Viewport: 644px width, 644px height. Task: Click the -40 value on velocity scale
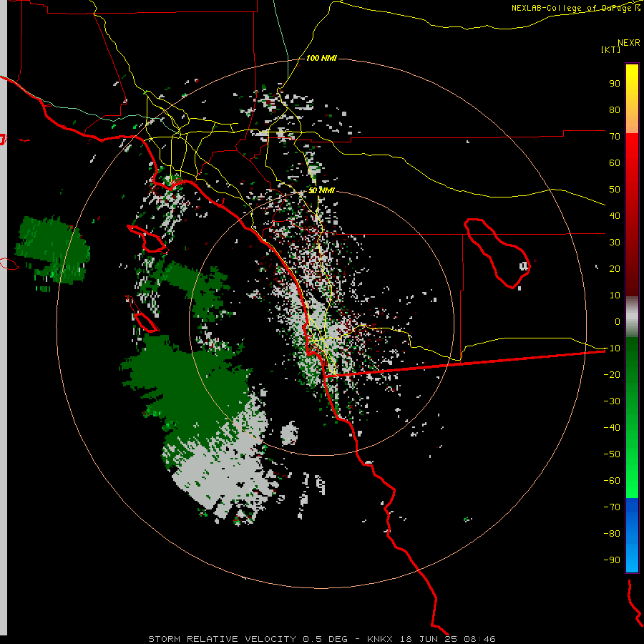612,428
